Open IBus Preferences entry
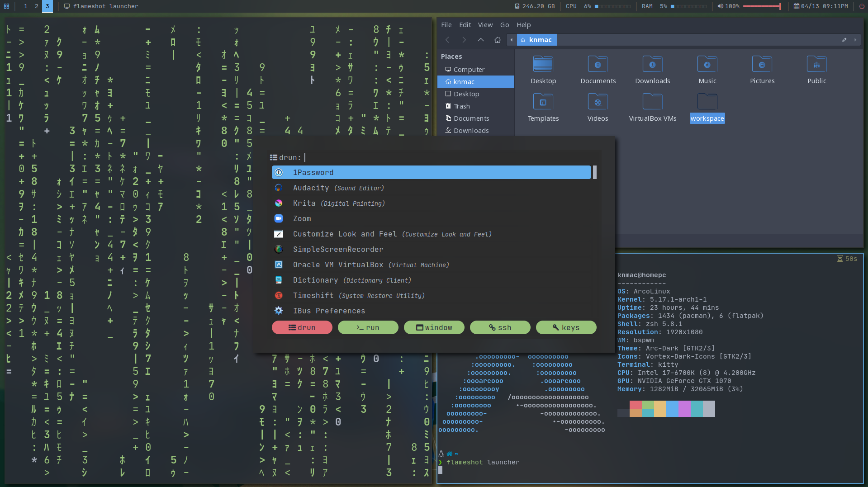 click(x=431, y=311)
